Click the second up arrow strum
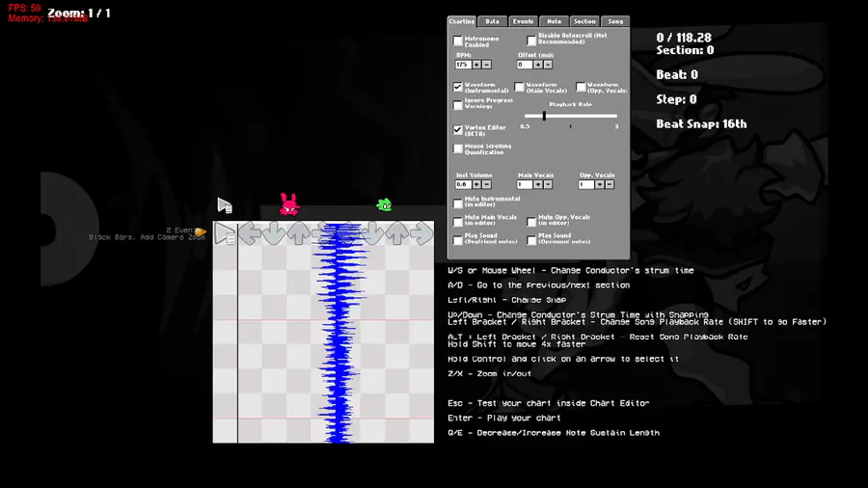Screen dimensions: 868x488 (x=397, y=233)
